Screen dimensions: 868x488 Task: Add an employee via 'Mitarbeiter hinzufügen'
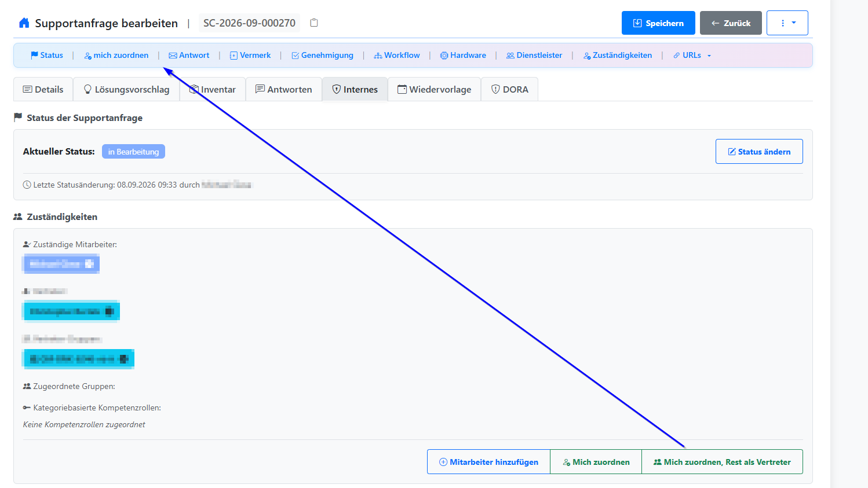click(x=488, y=462)
